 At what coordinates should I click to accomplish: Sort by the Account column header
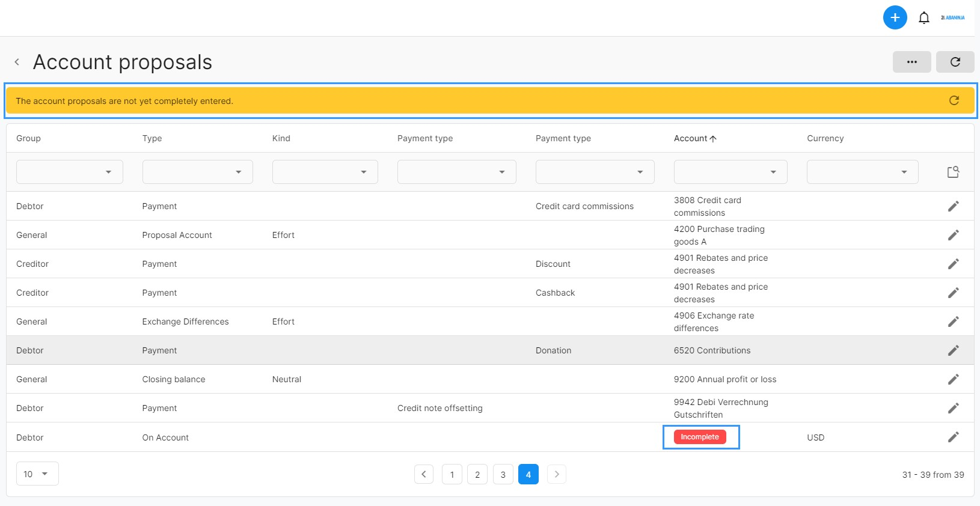(x=695, y=138)
